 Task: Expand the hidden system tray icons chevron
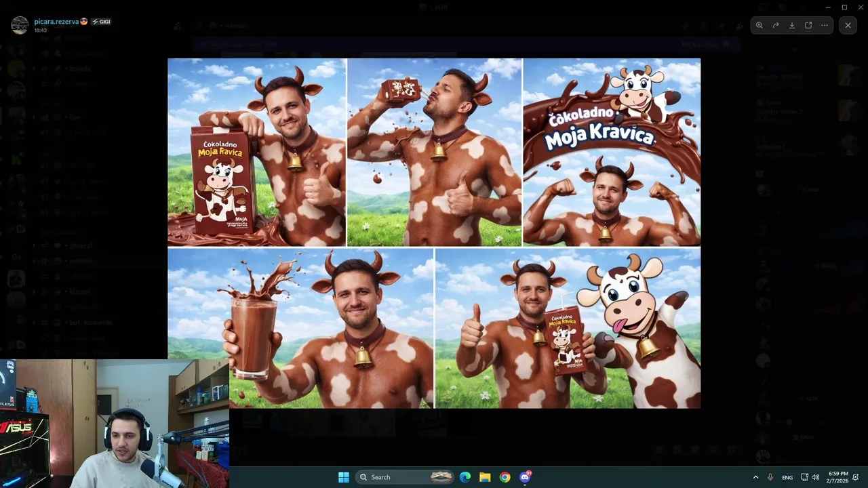755,477
